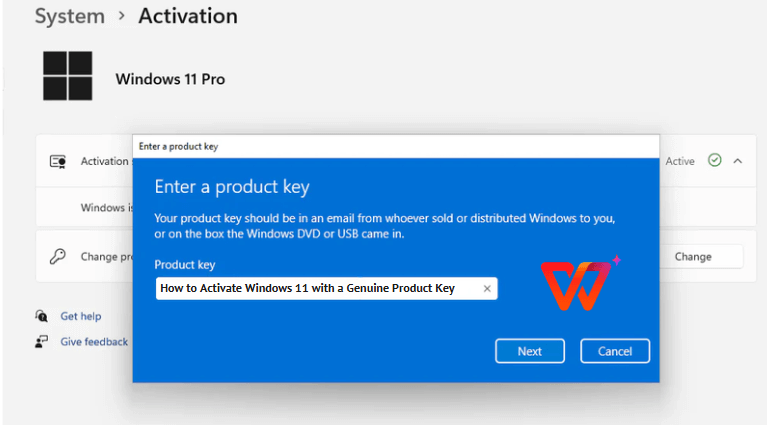
Task: Click the Get help headset icon
Action: 42,316
